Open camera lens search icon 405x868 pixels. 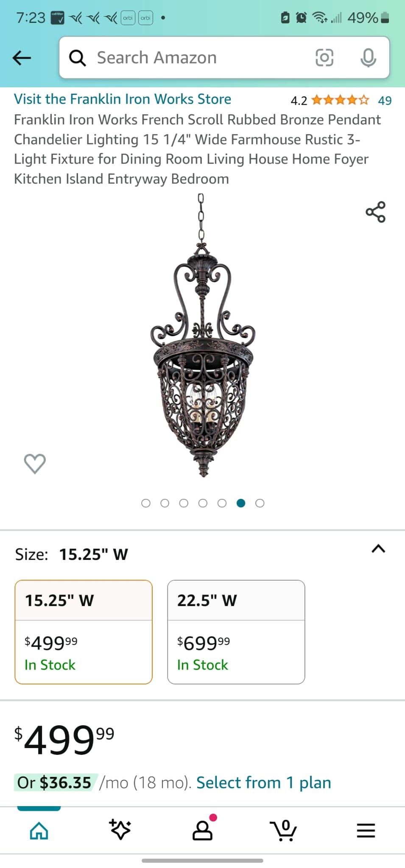pyautogui.click(x=324, y=58)
